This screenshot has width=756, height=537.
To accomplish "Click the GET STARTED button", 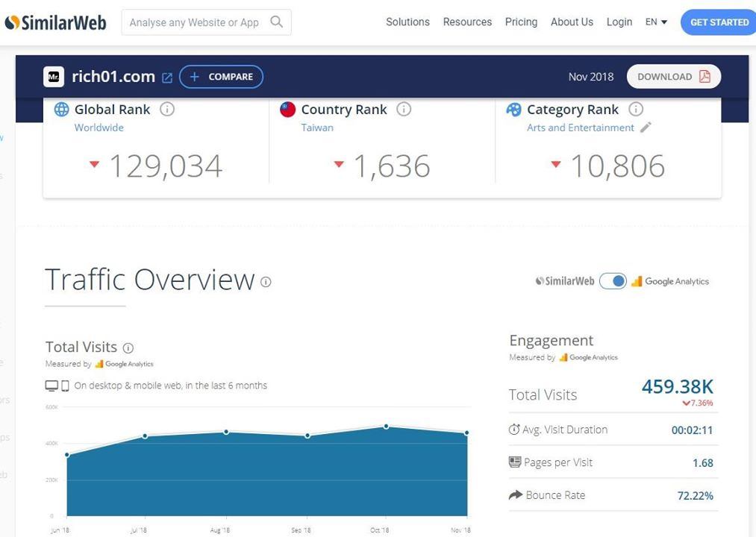I will coord(718,22).
